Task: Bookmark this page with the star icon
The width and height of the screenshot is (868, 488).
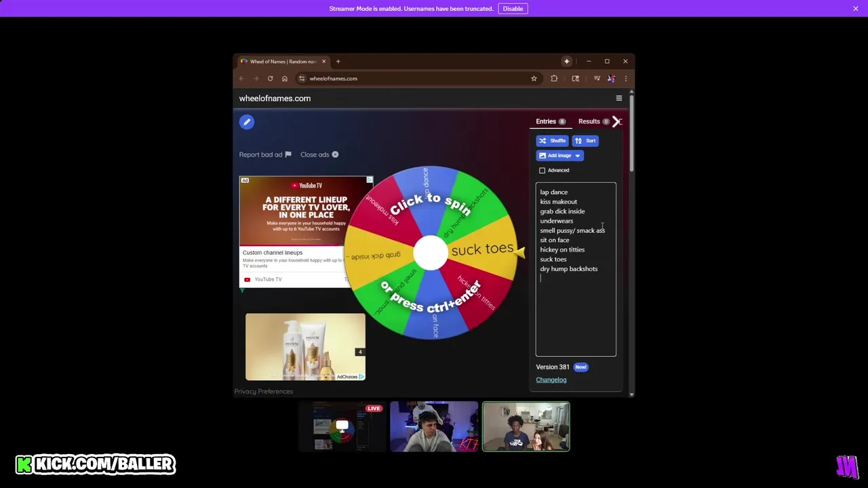Action: click(534, 79)
